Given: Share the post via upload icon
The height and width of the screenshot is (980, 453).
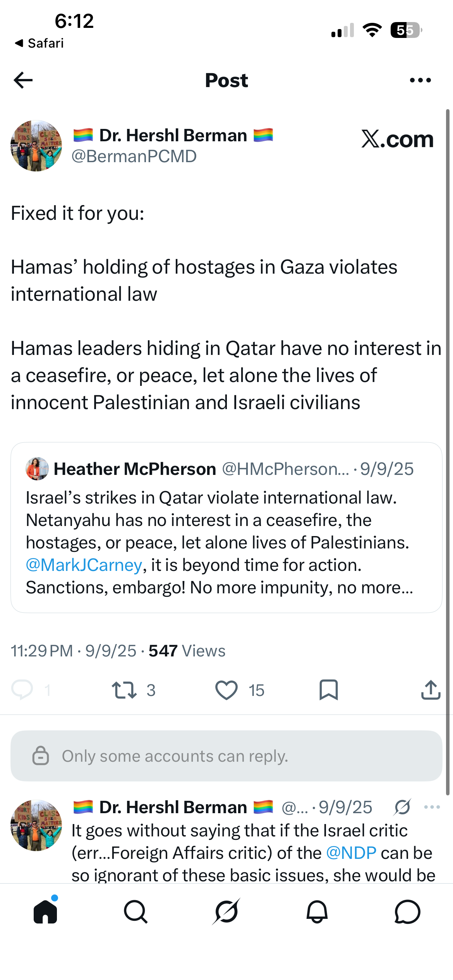Looking at the screenshot, I should (x=431, y=690).
